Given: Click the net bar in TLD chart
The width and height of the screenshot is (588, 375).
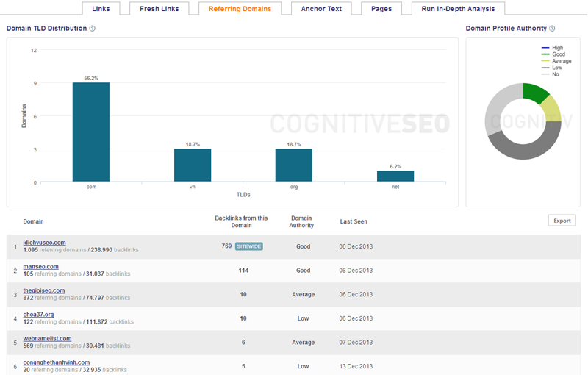Looking at the screenshot, I should point(395,176).
